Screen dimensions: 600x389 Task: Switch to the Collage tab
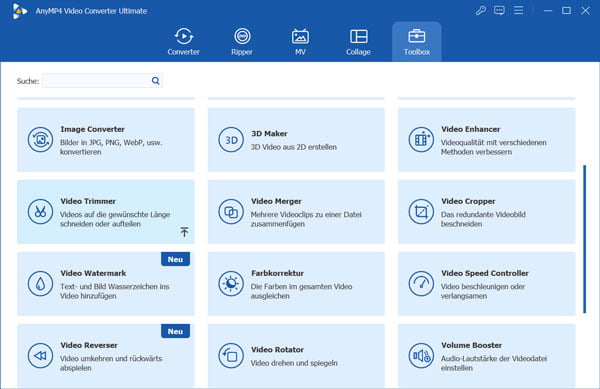click(358, 42)
